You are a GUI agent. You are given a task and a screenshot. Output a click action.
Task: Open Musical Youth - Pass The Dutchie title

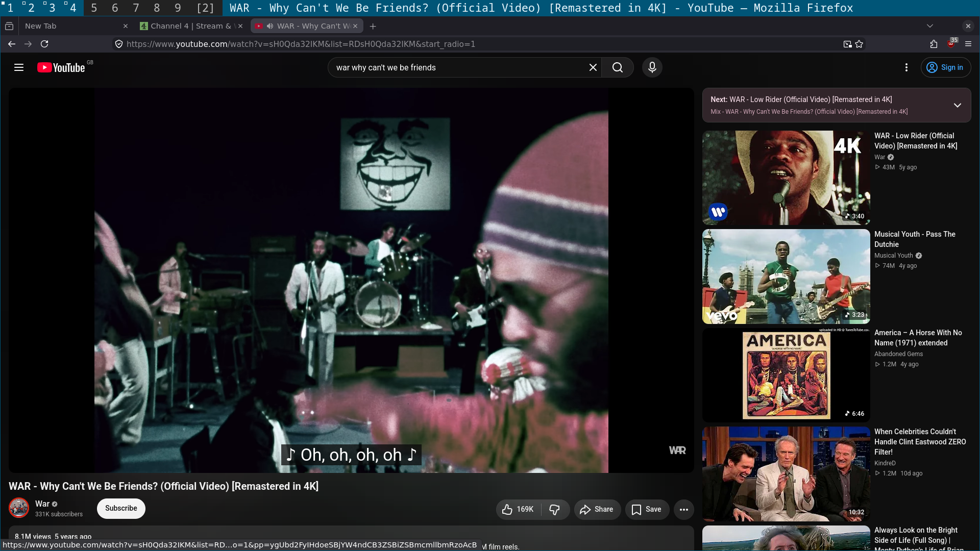point(915,239)
